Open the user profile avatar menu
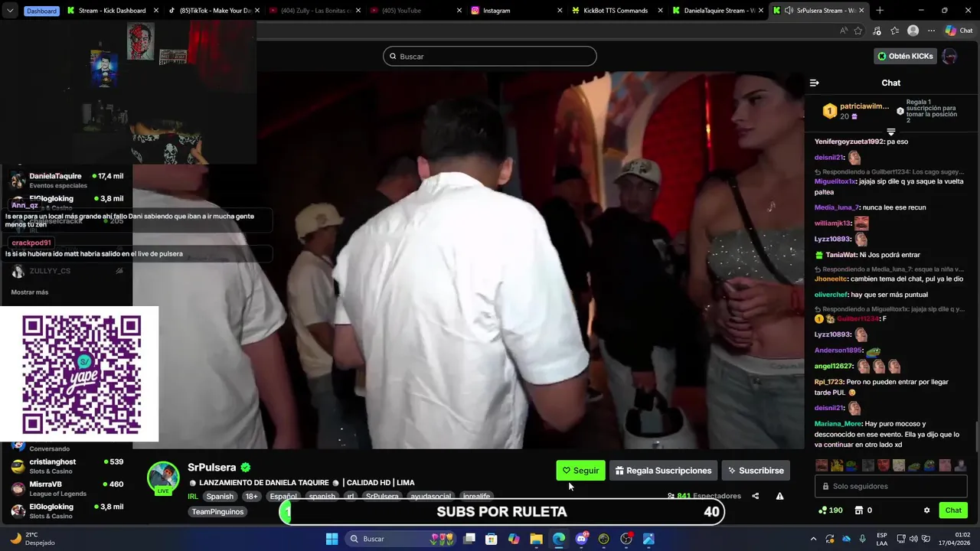The height and width of the screenshot is (551, 980). (949, 56)
